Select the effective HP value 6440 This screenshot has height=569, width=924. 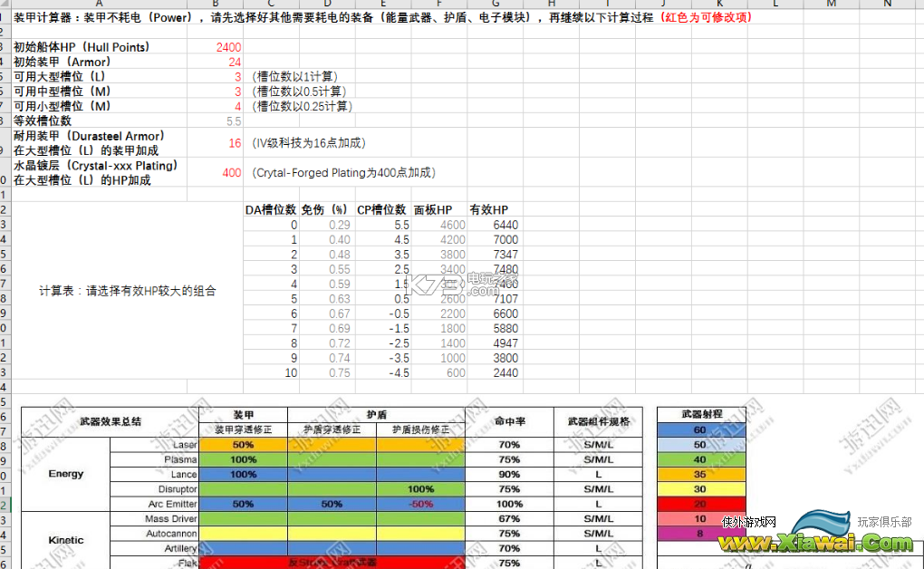click(x=505, y=226)
